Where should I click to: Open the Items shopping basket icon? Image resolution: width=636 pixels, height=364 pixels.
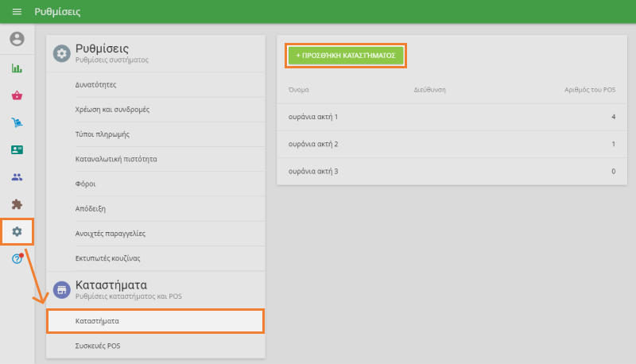(17, 95)
